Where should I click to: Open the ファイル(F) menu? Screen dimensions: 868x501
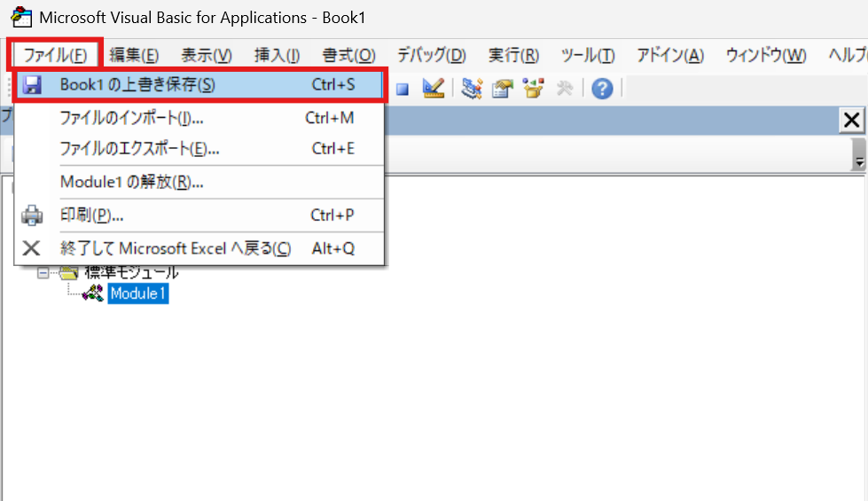55,55
